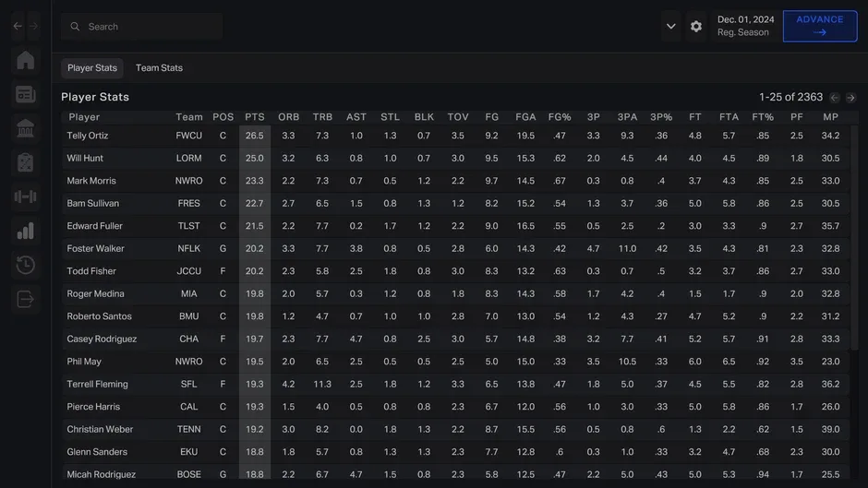Open the Home icon in sidebar

[26, 60]
